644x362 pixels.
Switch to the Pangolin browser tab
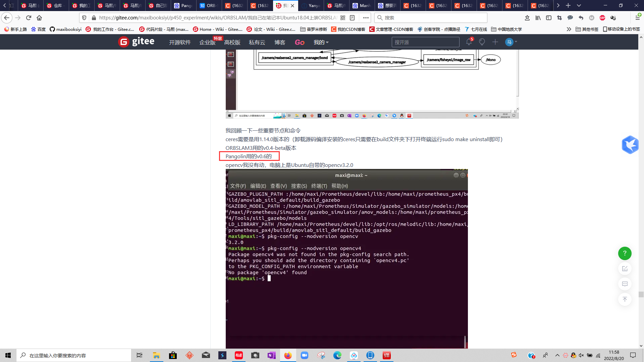[x=183, y=5]
